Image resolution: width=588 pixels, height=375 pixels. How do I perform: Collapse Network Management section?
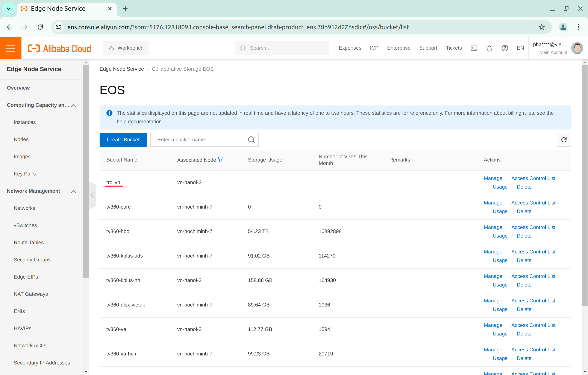(x=73, y=191)
